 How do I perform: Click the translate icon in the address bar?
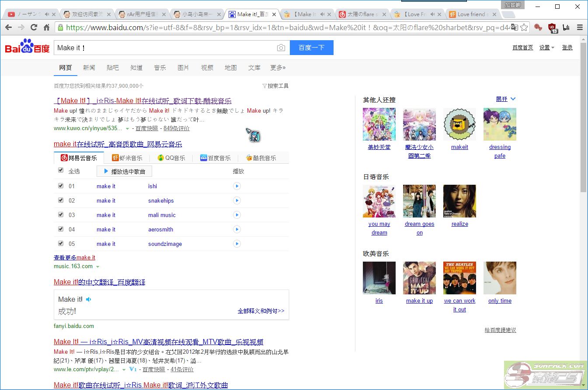[x=514, y=28]
